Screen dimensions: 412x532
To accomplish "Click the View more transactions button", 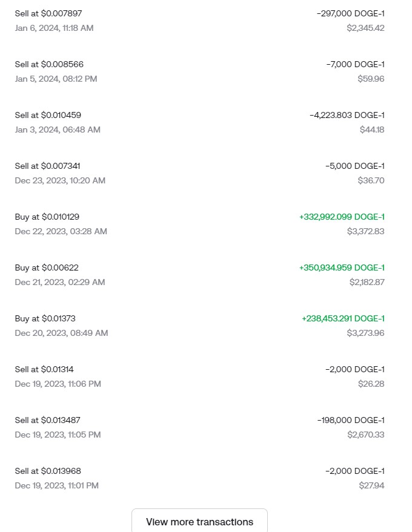I will [199, 521].
